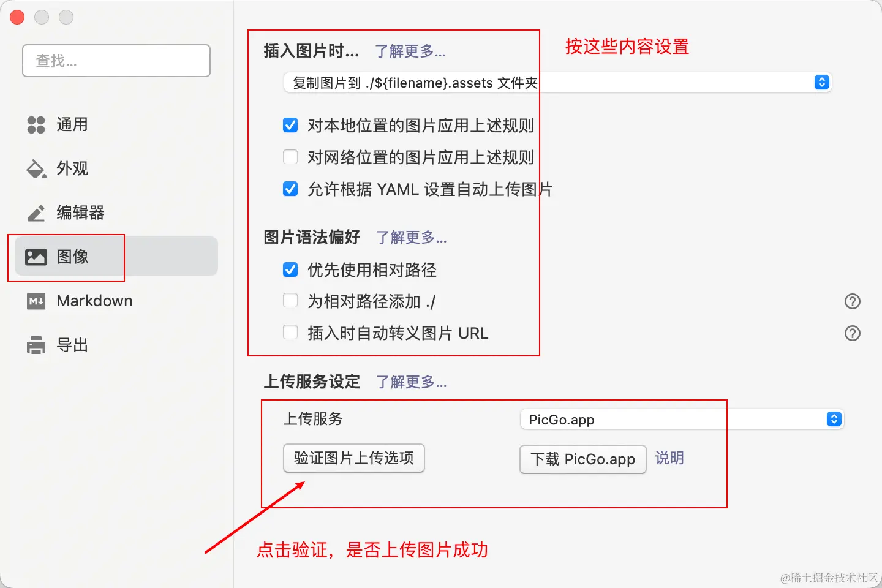Screen dimensions: 882x588
Task: Click the 导出 printer icon
Action: [x=36, y=345]
